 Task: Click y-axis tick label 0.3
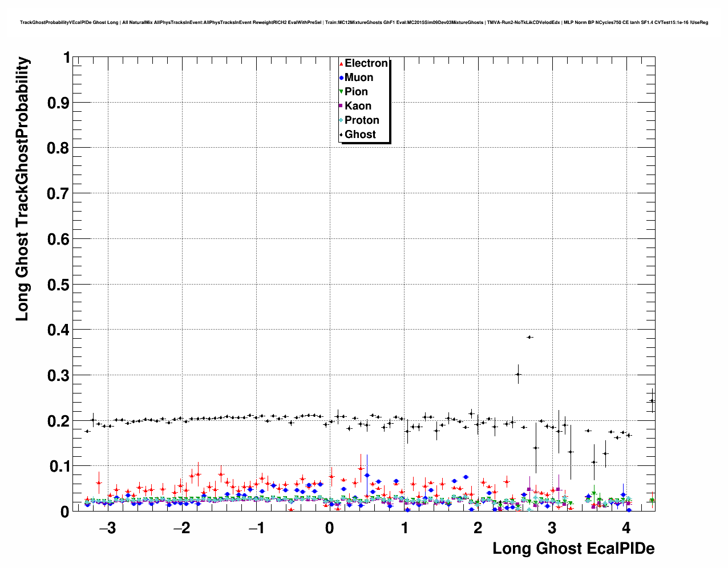pyautogui.click(x=59, y=376)
